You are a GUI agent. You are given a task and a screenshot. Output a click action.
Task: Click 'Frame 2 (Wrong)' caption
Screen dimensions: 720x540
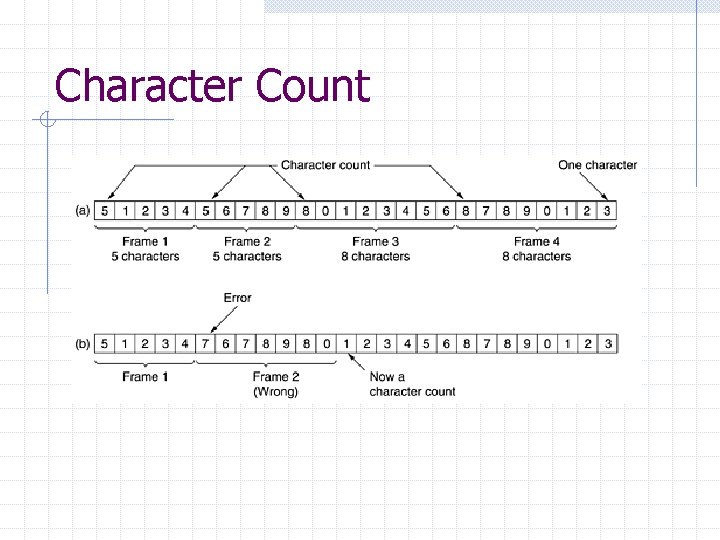(276, 384)
